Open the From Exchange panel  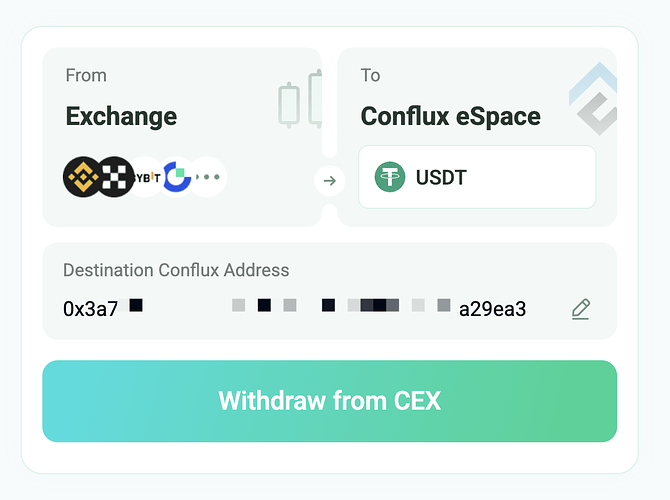click(182, 137)
